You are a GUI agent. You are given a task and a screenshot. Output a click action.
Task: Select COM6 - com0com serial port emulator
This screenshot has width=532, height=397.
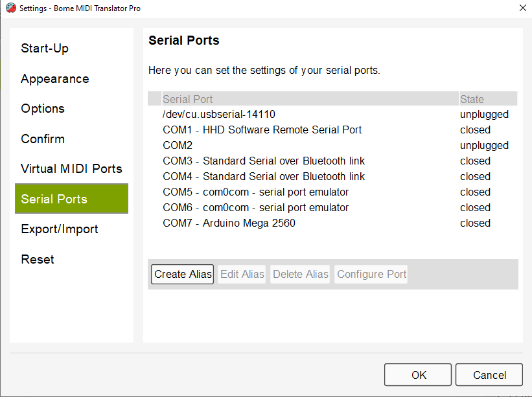[332, 208]
